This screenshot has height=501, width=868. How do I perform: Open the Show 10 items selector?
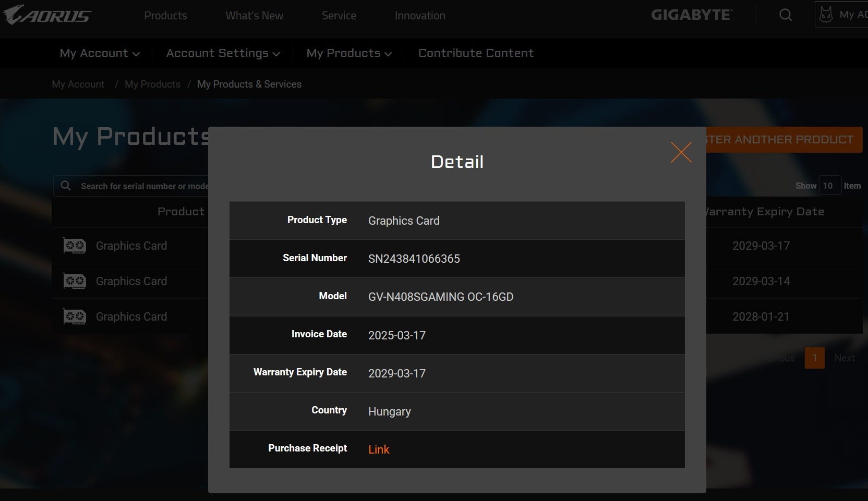pyautogui.click(x=830, y=186)
